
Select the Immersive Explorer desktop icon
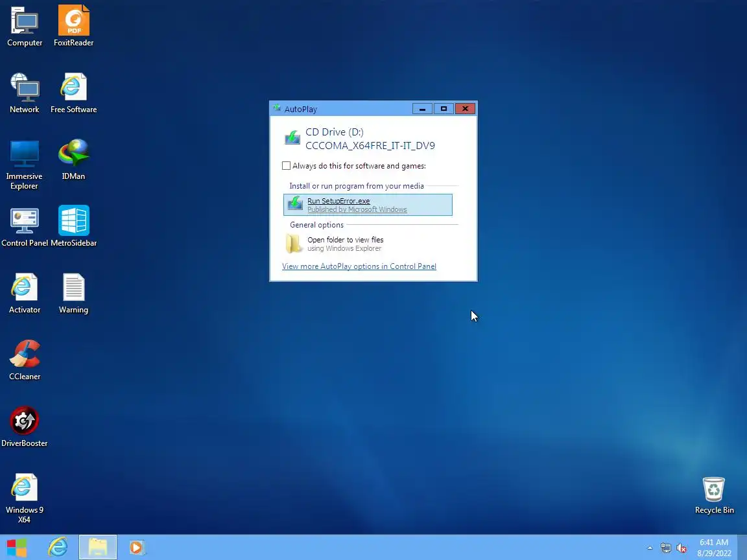click(24, 165)
